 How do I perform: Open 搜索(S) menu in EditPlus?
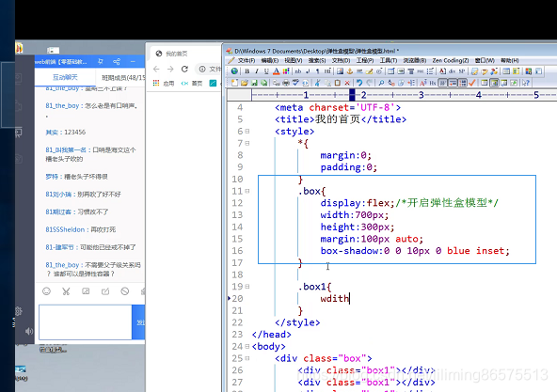(x=317, y=61)
